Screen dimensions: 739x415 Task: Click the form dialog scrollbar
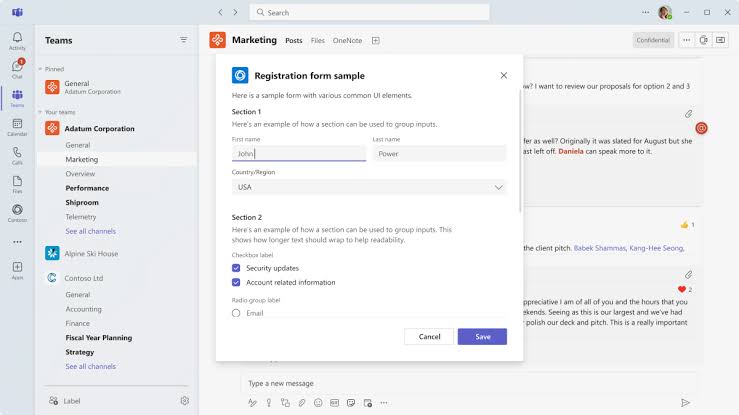coord(520,151)
